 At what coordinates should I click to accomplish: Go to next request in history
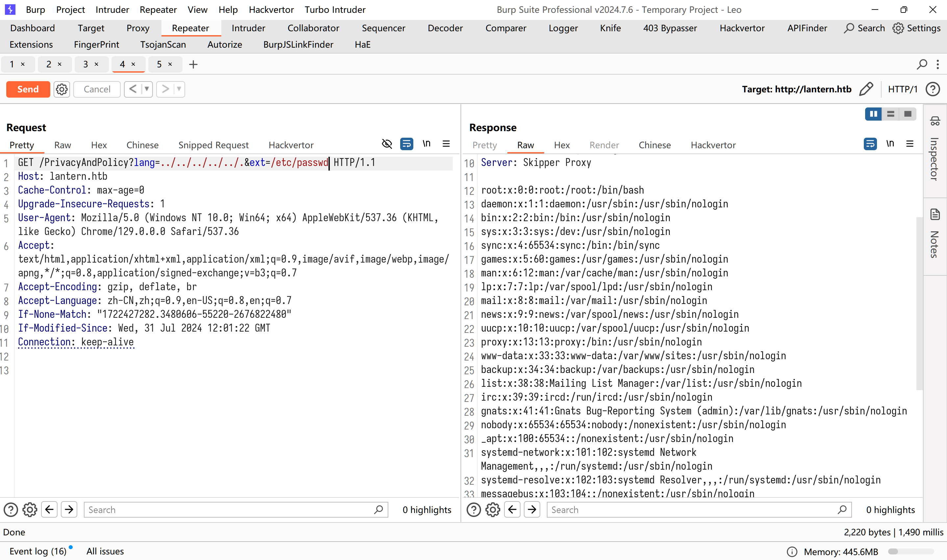[165, 89]
